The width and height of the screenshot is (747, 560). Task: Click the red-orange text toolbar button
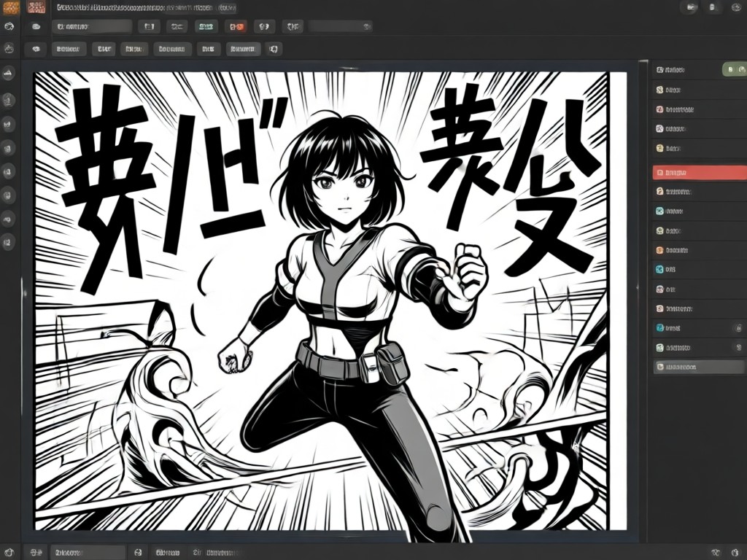pyautogui.click(x=236, y=27)
